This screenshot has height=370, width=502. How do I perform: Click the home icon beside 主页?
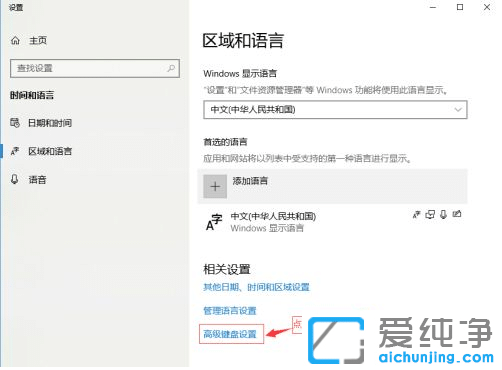[x=15, y=41]
